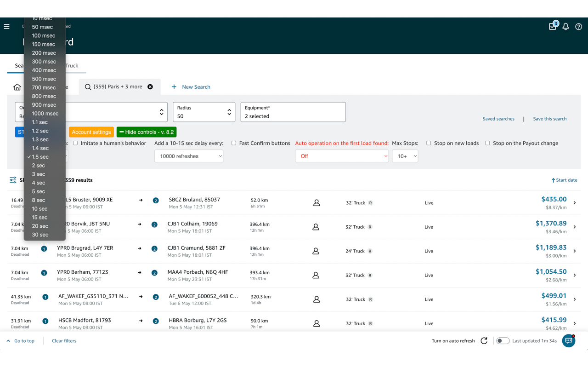Close the Paris + 3 more search tab
This screenshot has width=588, height=368.
(x=150, y=86)
